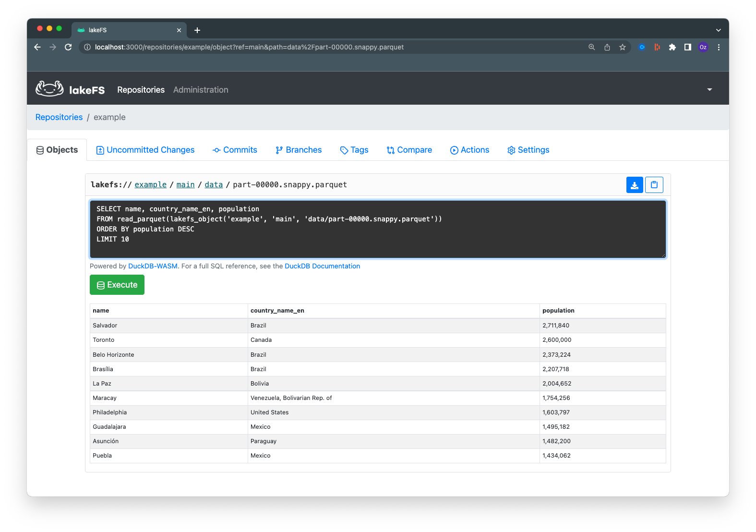
Task: Open the Tags tab
Action: [x=354, y=150]
